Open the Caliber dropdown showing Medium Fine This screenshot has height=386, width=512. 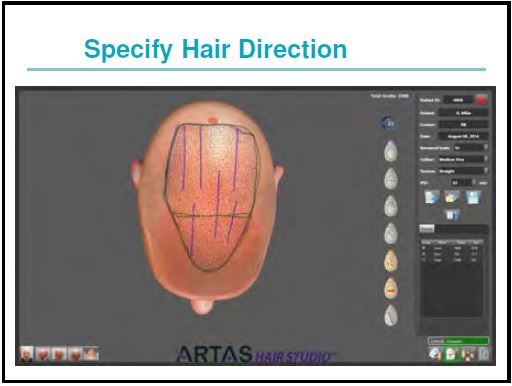pyautogui.click(x=463, y=159)
